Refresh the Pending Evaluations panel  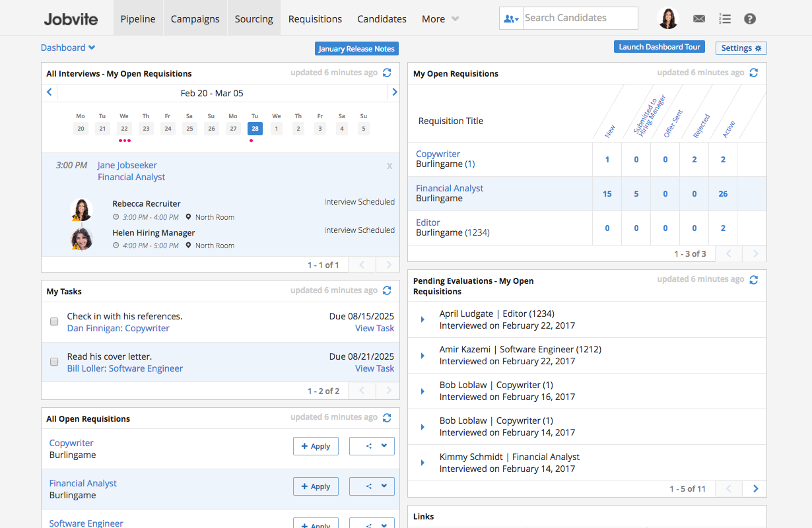(x=754, y=279)
